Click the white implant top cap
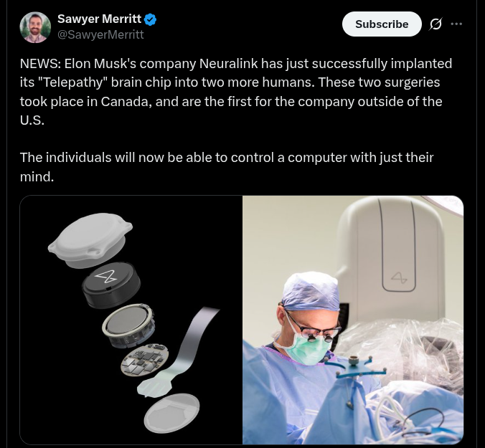This screenshot has width=485, height=448. pos(90,239)
